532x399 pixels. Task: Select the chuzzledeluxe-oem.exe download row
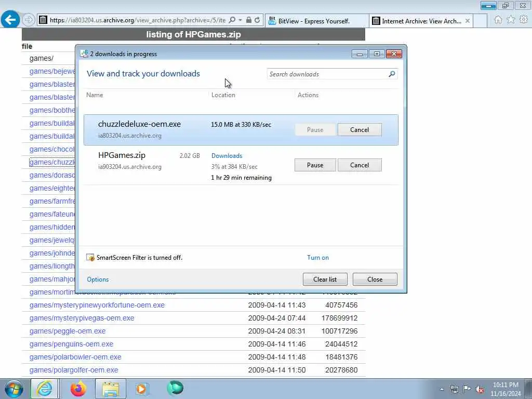click(241, 129)
